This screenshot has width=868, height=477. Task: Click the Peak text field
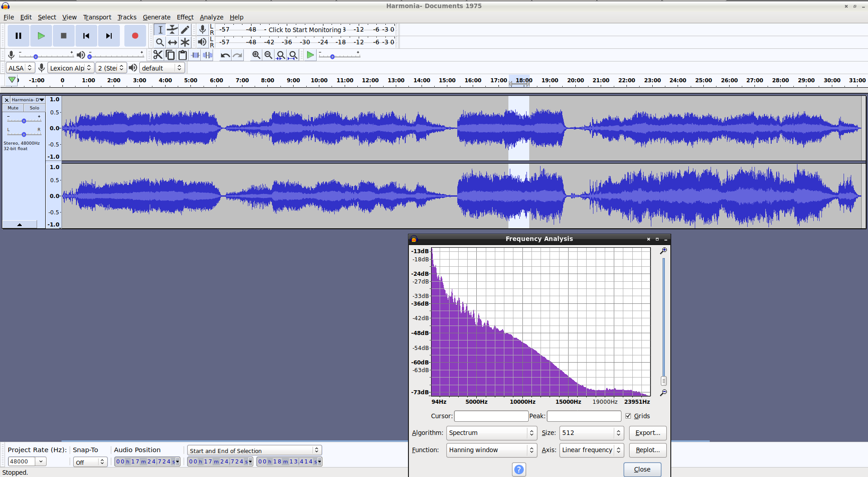(584, 416)
